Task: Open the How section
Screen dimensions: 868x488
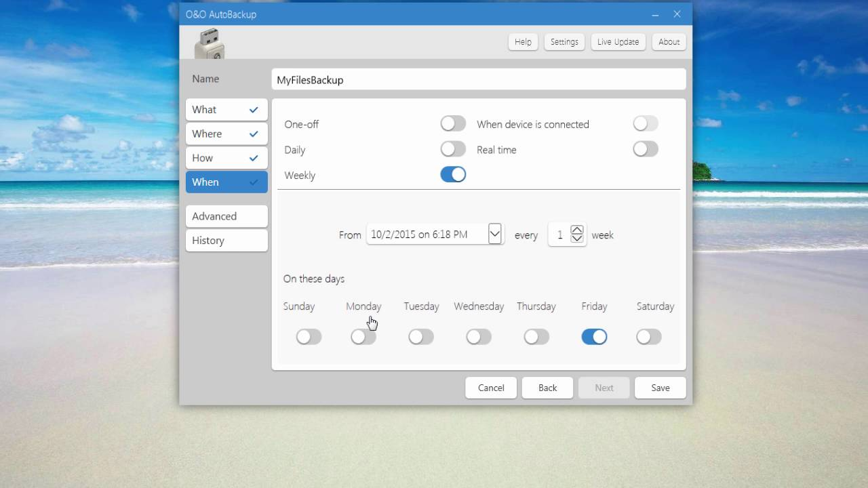Action: click(226, 158)
